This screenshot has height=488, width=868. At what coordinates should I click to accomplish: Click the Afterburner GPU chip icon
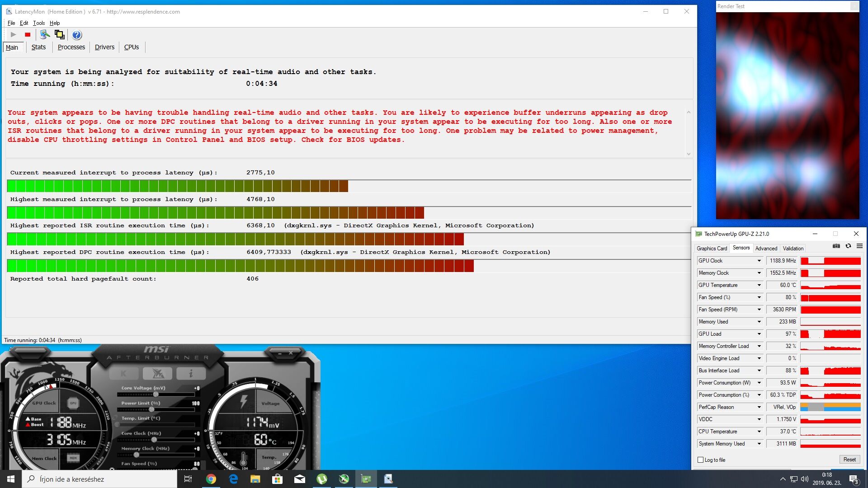pos(73,403)
